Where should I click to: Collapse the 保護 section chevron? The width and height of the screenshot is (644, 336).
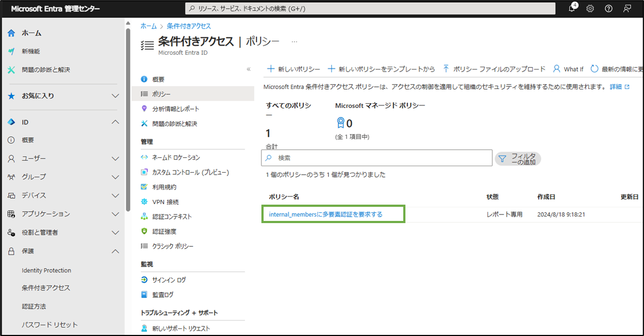(115, 251)
